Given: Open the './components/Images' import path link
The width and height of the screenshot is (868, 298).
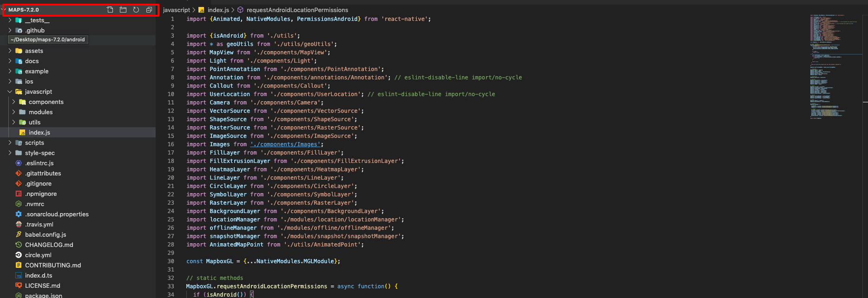Looking at the screenshot, I should click(285, 144).
